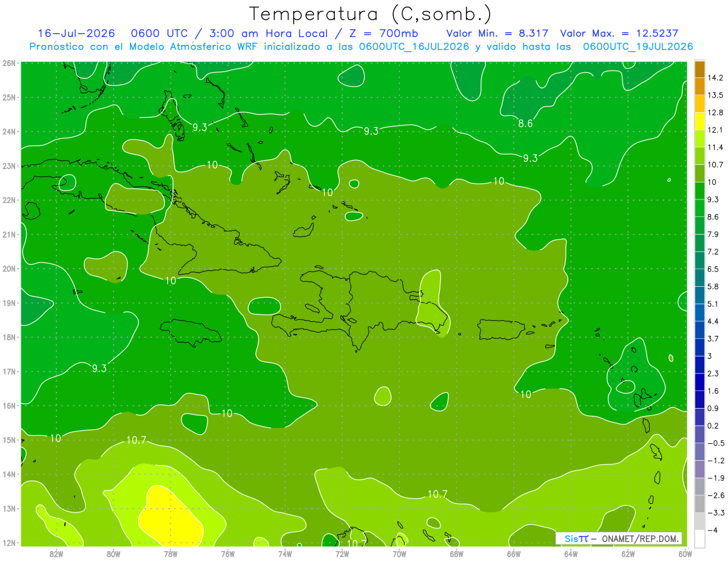Click the dark orange swatch atop the color legend
728x562 pixels.
point(699,69)
